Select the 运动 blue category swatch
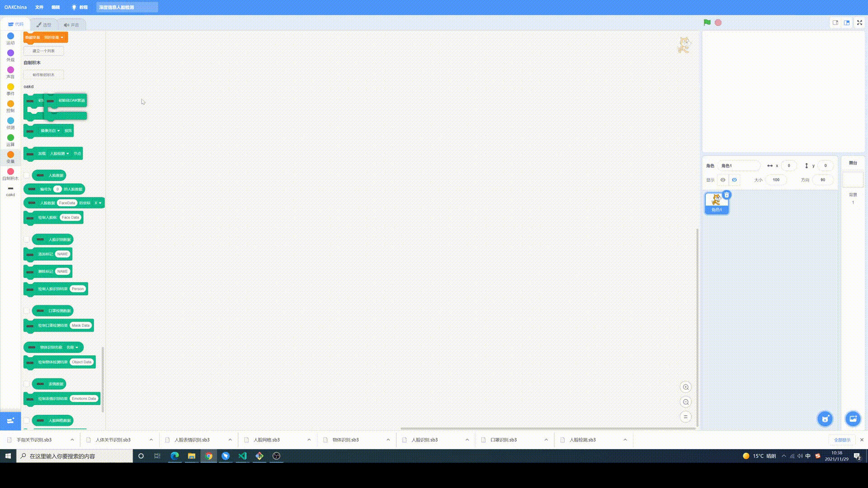Viewport: 868px width, 488px height. (x=10, y=36)
